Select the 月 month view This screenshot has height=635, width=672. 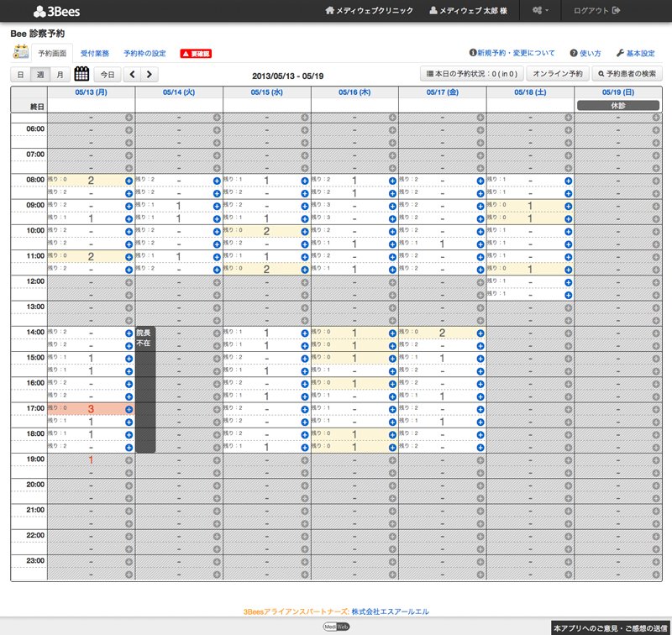tap(60, 75)
